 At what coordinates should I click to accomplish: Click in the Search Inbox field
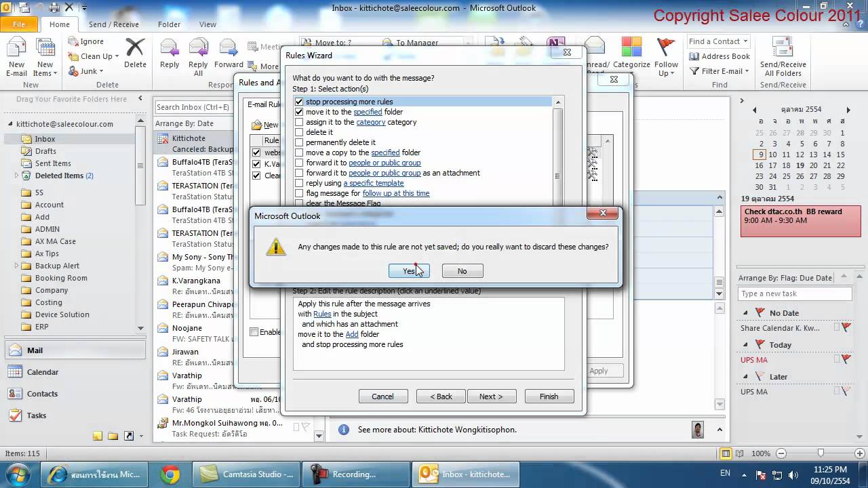(192, 107)
